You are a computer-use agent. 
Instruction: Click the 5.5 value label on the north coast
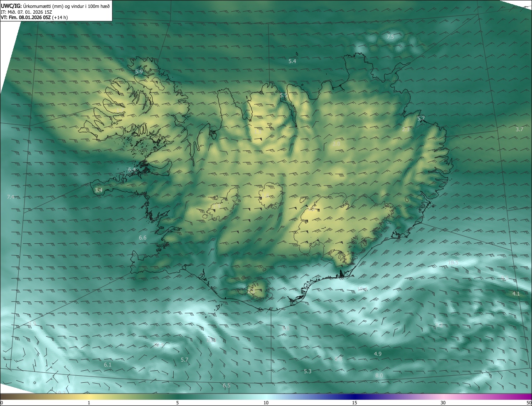tap(283, 95)
